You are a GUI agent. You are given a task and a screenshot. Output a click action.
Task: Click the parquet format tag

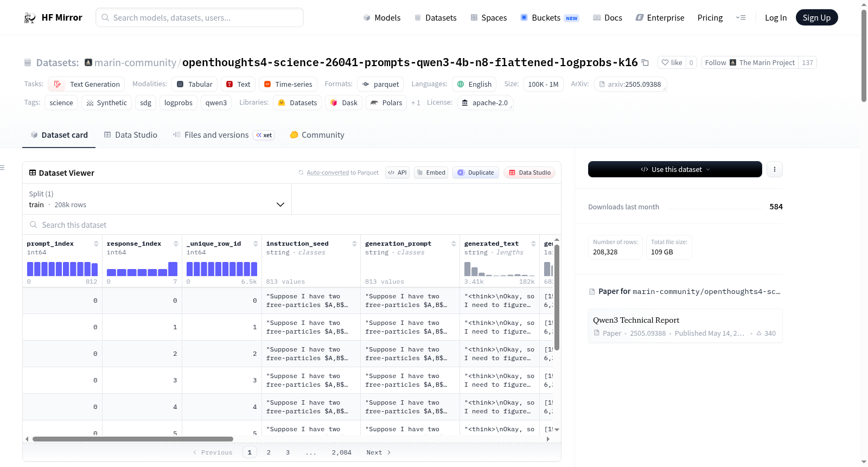point(380,84)
